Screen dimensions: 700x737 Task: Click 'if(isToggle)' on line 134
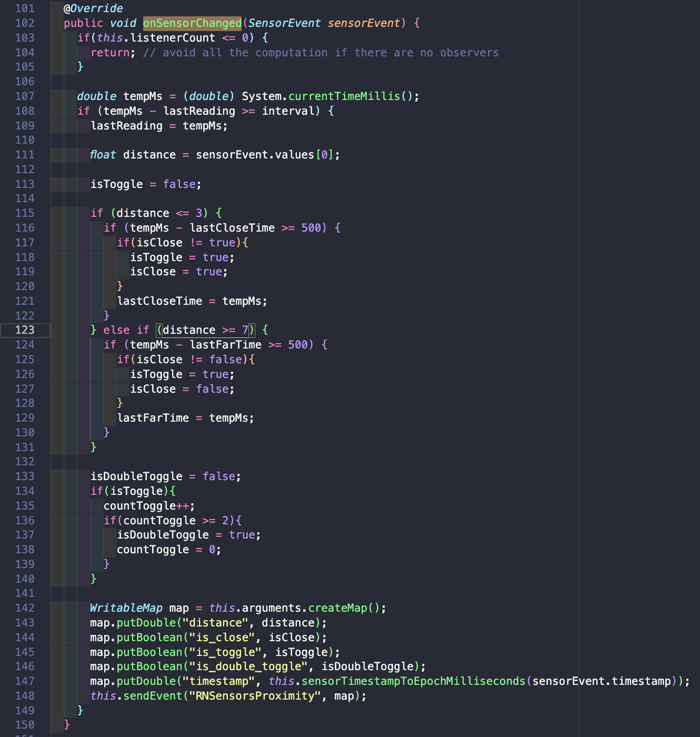click(x=130, y=491)
